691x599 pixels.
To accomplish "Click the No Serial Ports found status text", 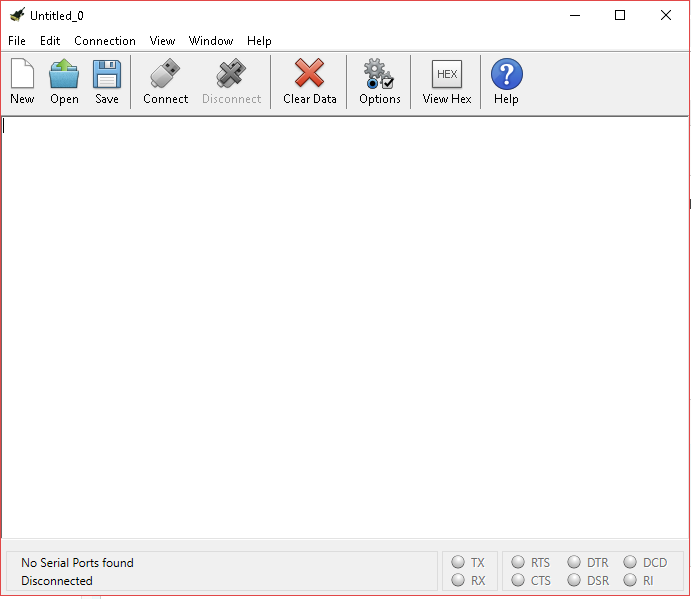I will [x=77, y=563].
